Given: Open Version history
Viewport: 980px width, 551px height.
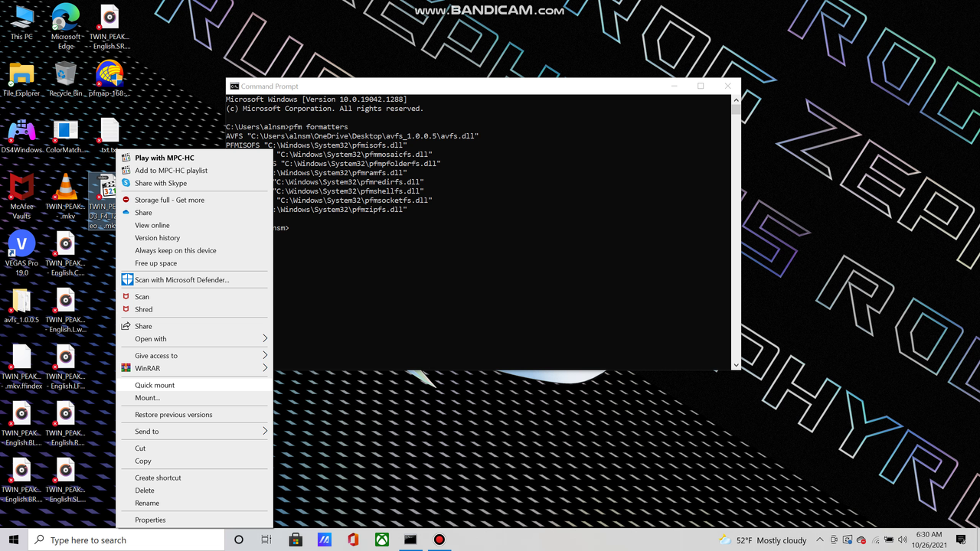Looking at the screenshot, I should (194, 238).
